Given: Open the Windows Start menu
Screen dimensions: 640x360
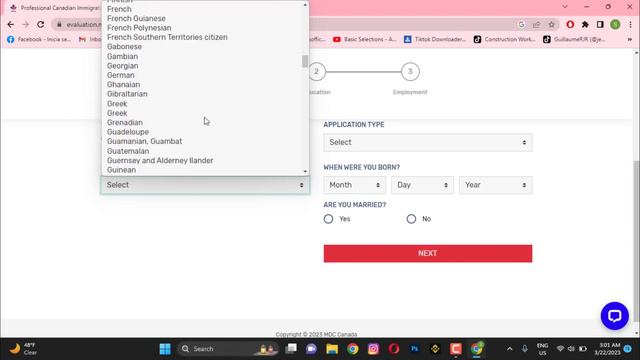Looking at the screenshot, I should 165,349.
